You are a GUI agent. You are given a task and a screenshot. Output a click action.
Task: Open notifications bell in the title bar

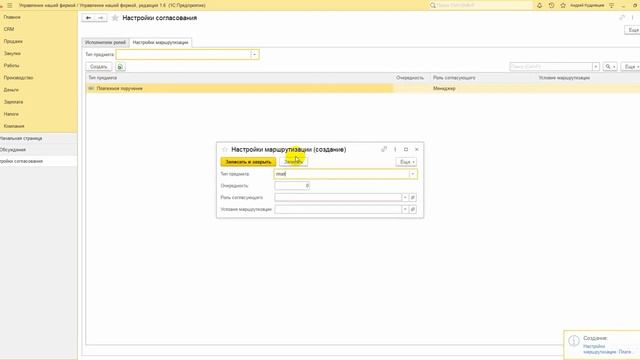point(540,5)
